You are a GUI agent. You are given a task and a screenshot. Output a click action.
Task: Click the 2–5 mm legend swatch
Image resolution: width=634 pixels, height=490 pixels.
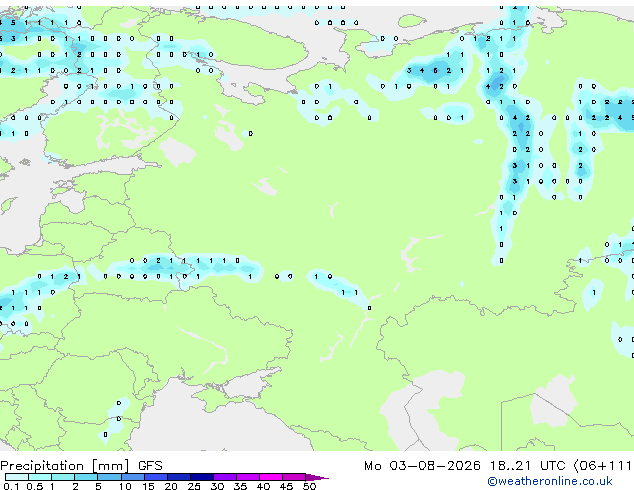pyautogui.click(x=86, y=477)
